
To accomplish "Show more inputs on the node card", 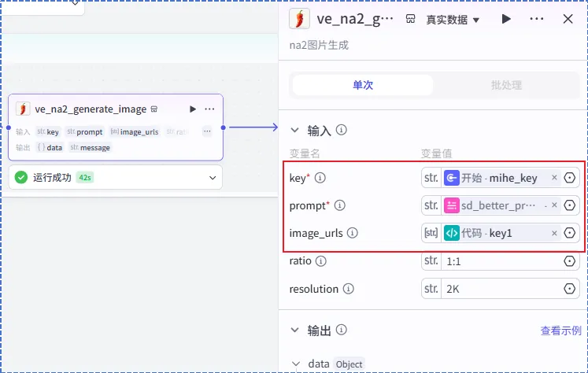I will pyautogui.click(x=207, y=131).
